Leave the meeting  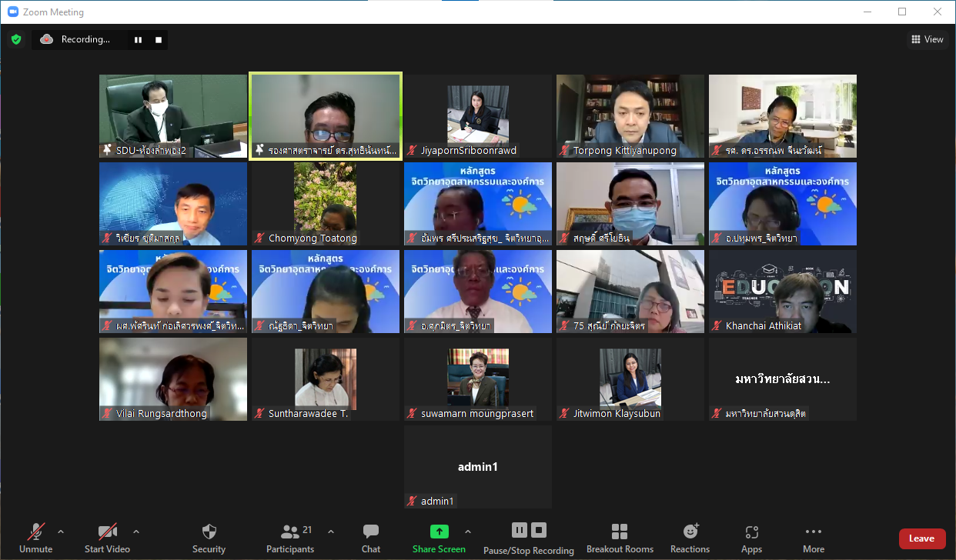click(x=921, y=538)
